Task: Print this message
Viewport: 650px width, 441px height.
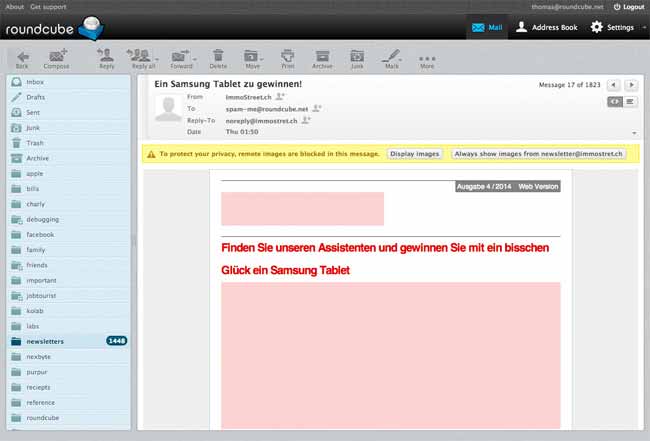Action: 287,59
